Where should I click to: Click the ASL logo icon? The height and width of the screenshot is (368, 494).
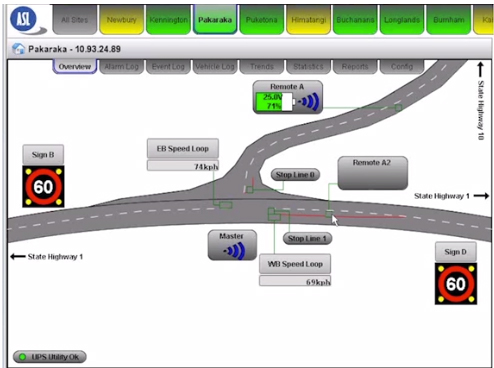(x=27, y=20)
